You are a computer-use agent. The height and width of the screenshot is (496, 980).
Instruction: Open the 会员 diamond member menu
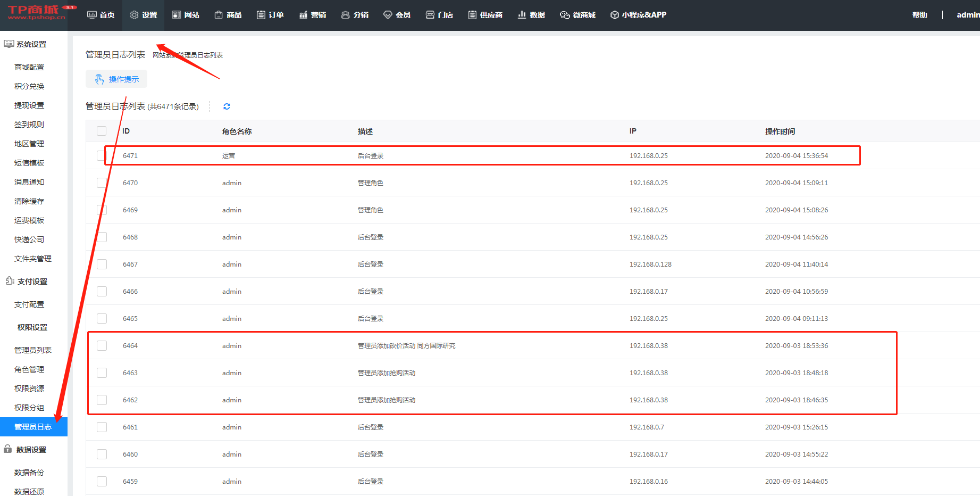pos(397,15)
